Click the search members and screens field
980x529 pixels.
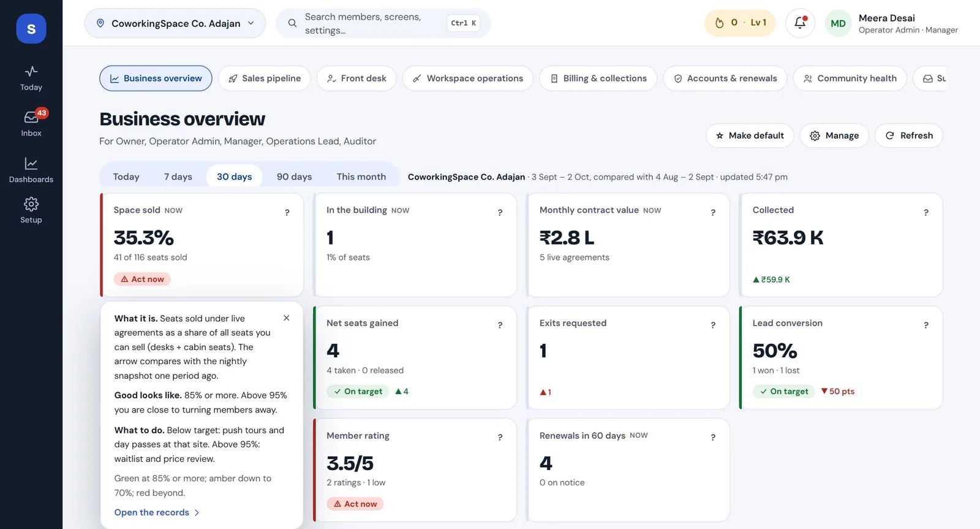pyautogui.click(x=383, y=23)
